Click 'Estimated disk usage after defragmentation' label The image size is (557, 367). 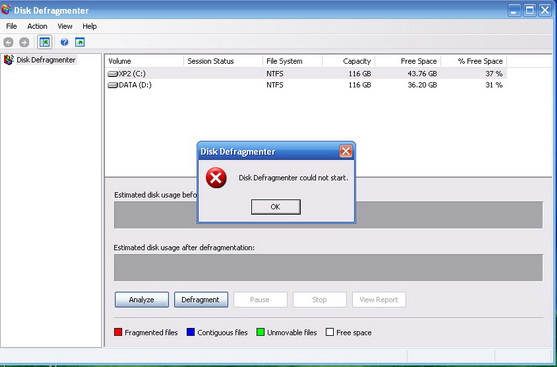[184, 248]
